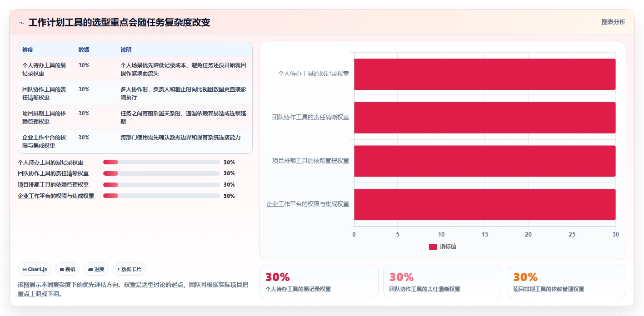
Task: Click table cell 团队协作工具的责任清晰权重
Action: point(46,93)
